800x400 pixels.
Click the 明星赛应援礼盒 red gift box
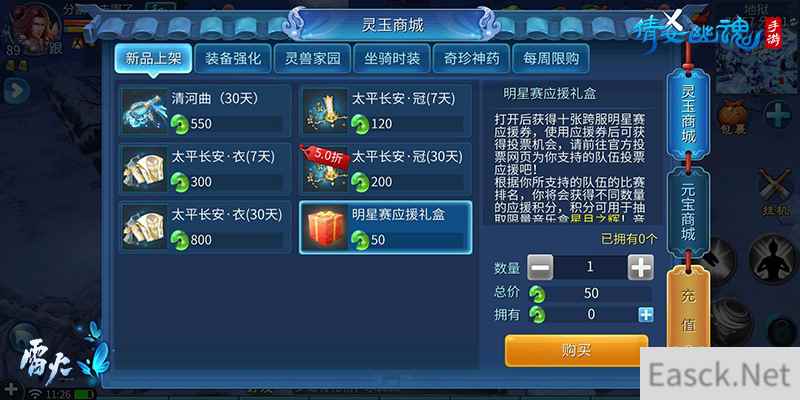pyautogui.click(x=325, y=227)
